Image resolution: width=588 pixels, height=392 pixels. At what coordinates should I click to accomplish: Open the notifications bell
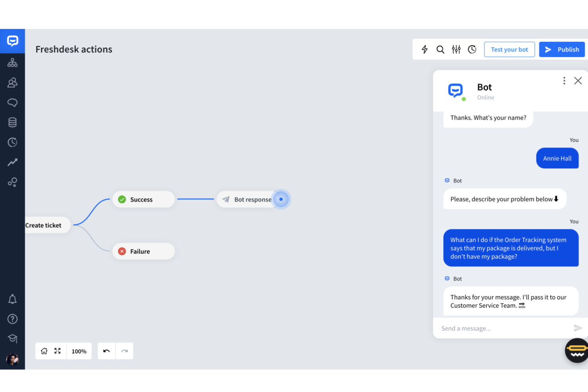[x=12, y=299]
